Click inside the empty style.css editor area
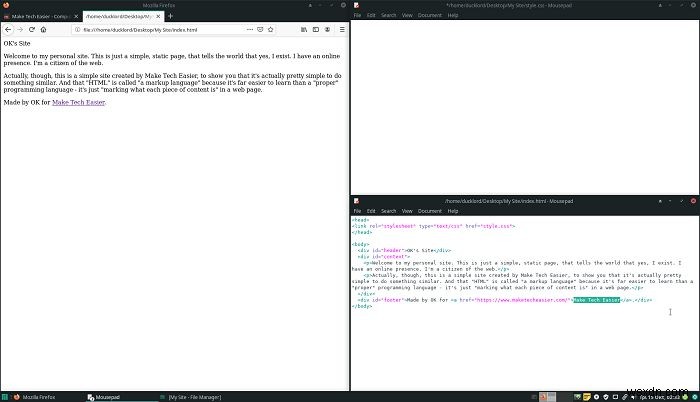 point(525,107)
